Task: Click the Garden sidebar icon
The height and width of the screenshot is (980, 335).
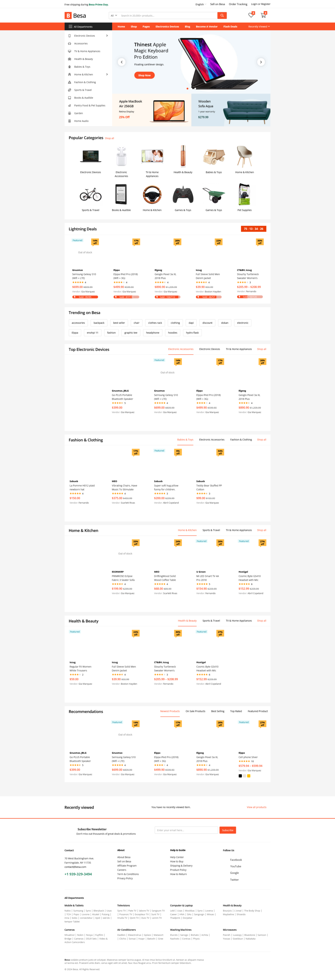Action: 70,113
